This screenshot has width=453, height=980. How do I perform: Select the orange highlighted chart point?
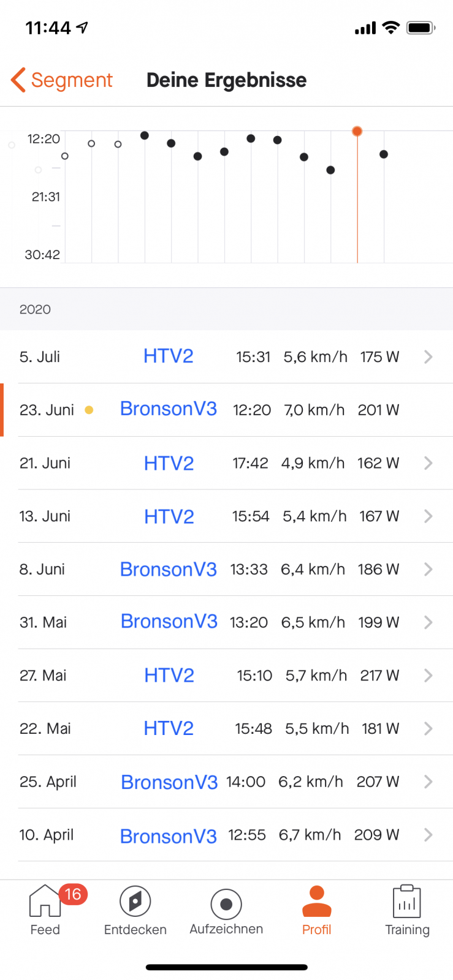click(357, 131)
